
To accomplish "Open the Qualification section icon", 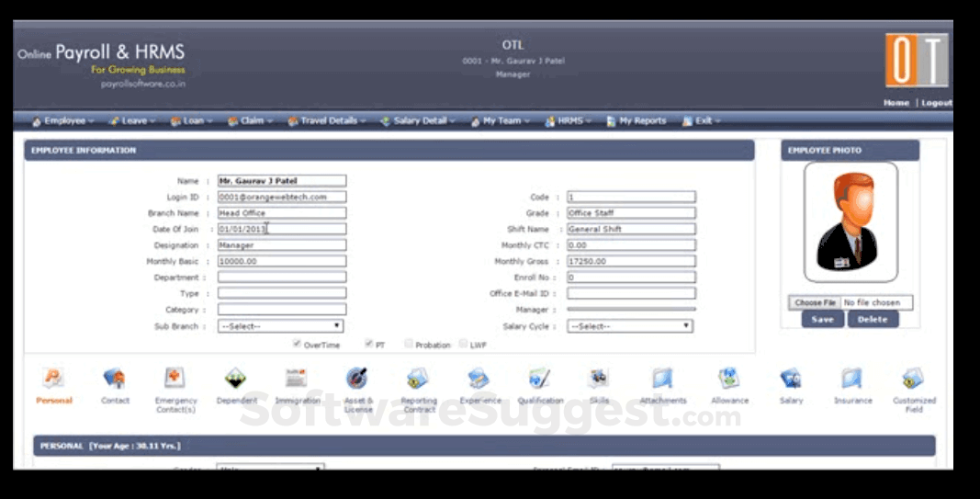I will click(539, 379).
